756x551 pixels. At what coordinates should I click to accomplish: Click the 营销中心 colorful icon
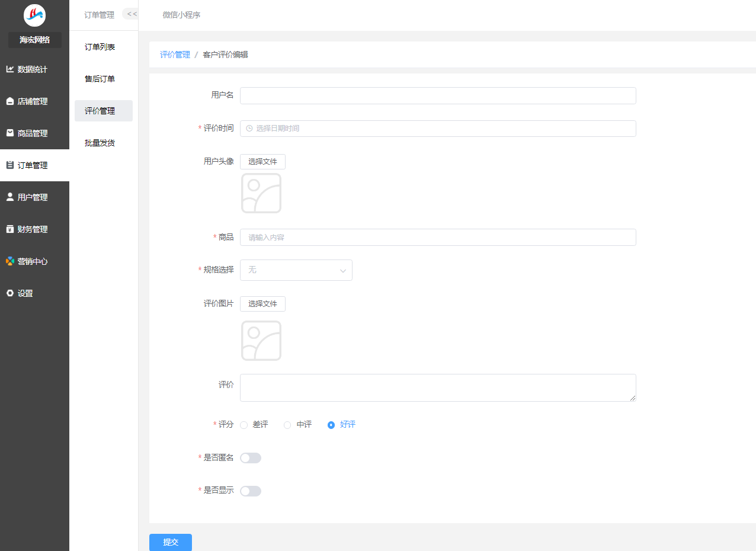10,261
